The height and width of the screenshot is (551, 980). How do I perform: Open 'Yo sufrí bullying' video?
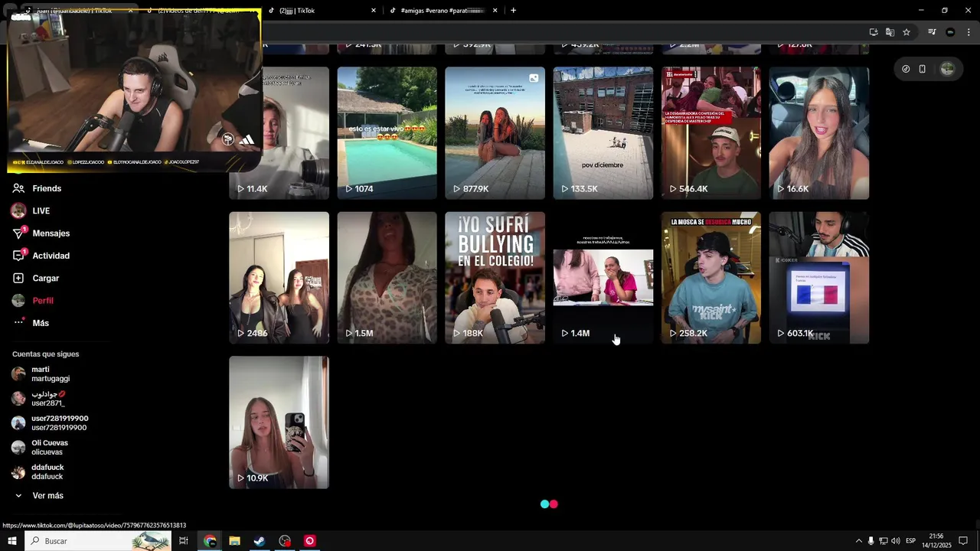495,278
